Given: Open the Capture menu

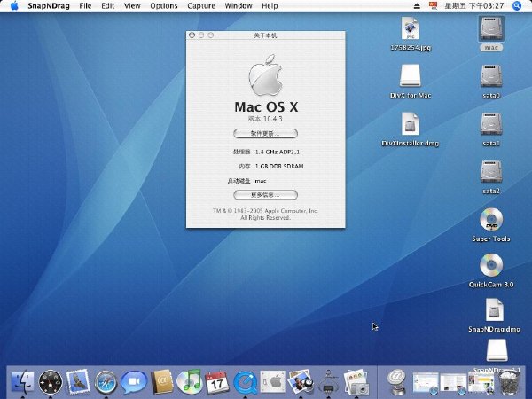Looking at the screenshot, I should click(x=201, y=6).
